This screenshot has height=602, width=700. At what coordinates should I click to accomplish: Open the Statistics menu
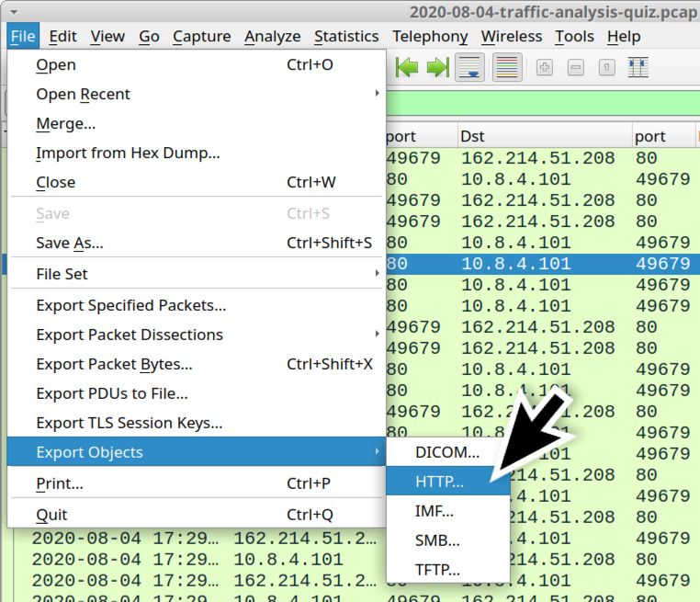(346, 36)
